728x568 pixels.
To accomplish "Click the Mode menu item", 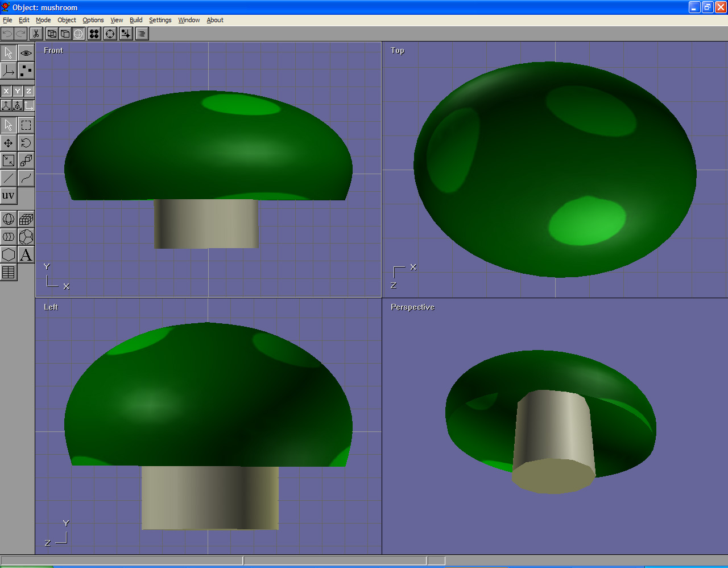I will [x=43, y=20].
